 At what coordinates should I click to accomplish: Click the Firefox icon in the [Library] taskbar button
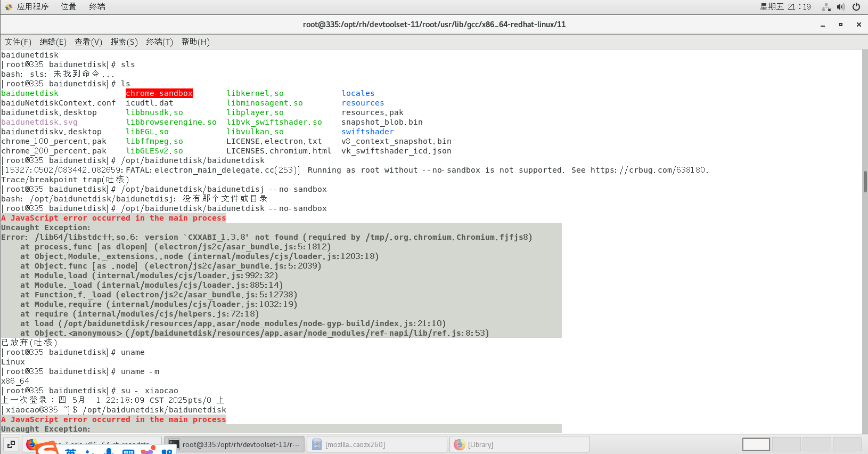459,444
